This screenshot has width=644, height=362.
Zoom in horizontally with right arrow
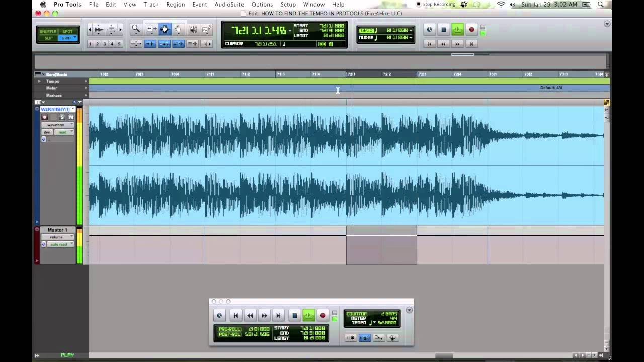click(120, 30)
